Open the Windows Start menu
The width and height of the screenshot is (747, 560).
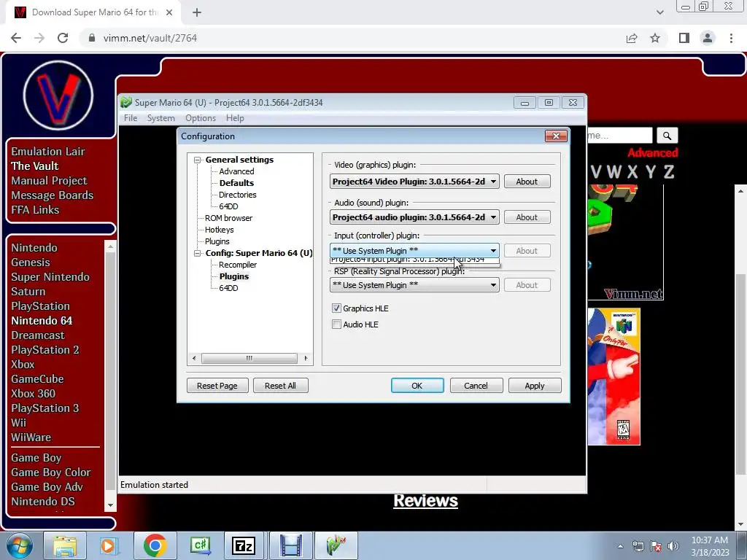coord(20,545)
